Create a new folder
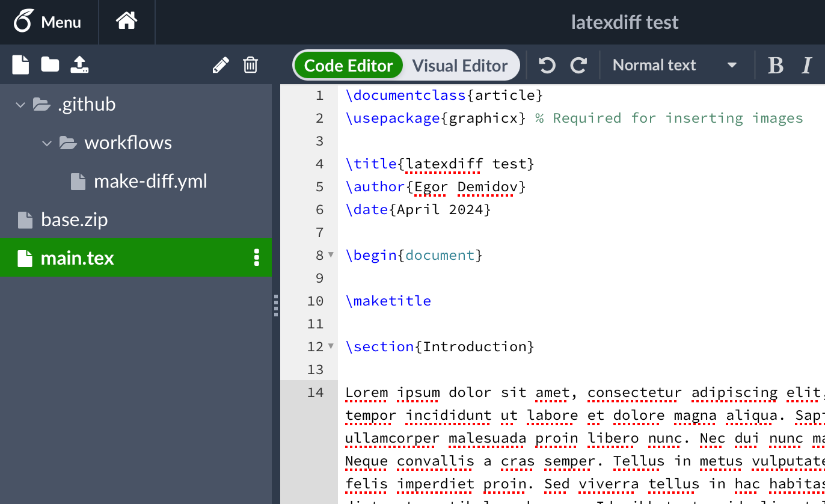The height and width of the screenshot is (504, 825). (x=49, y=64)
